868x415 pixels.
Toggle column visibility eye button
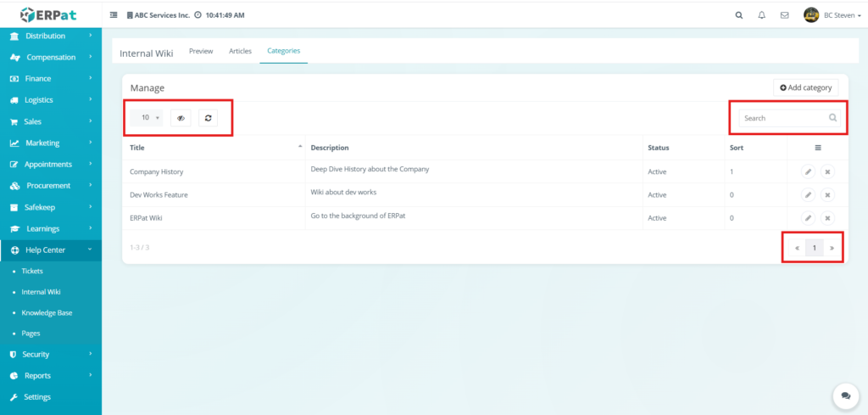[x=181, y=118]
